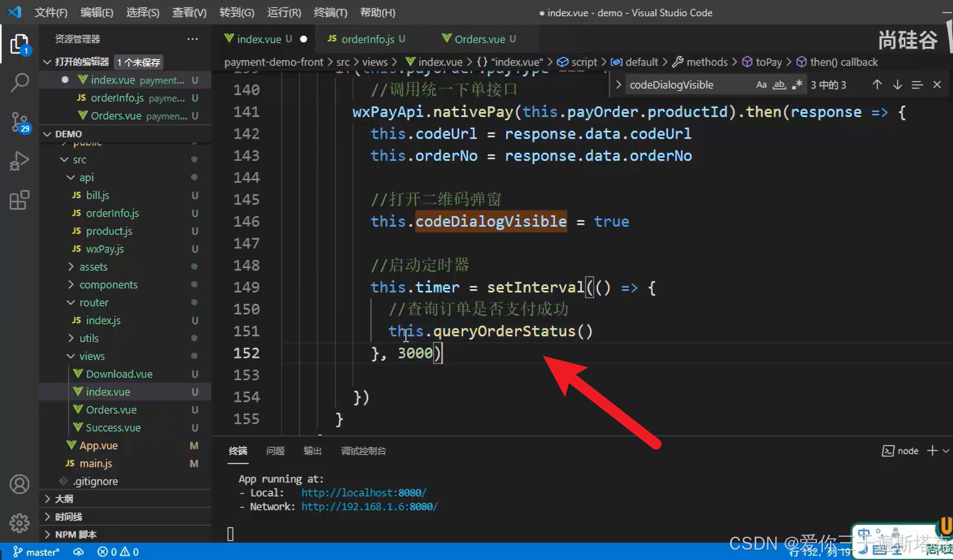953x560 pixels.
Task: Open the 查看(V) menu
Action: (x=189, y=12)
